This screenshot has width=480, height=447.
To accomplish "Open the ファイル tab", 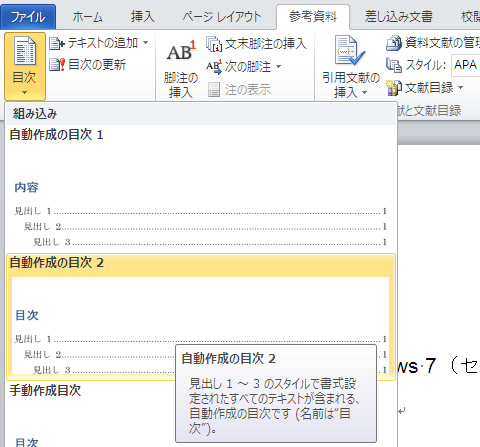I will [x=28, y=17].
